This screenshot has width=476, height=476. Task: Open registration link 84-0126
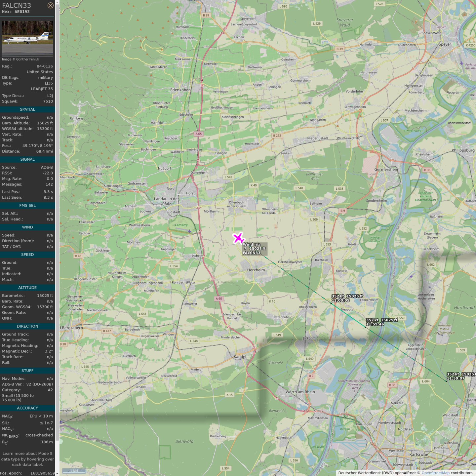click(45, 66)
